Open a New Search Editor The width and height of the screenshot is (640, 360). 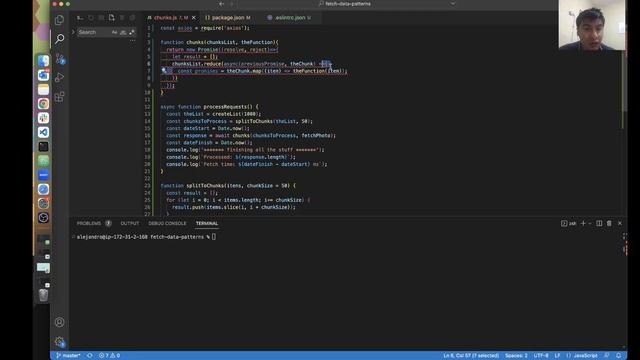111,18
